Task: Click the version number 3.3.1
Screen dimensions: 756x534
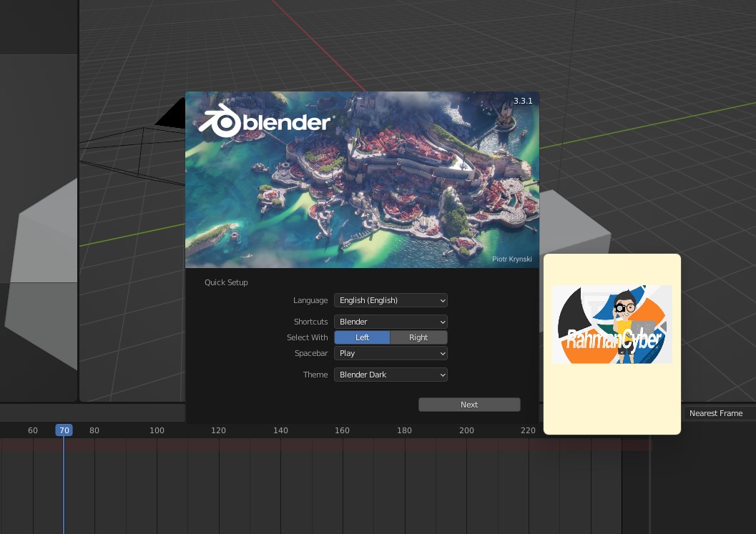Action: click(523, 101)
